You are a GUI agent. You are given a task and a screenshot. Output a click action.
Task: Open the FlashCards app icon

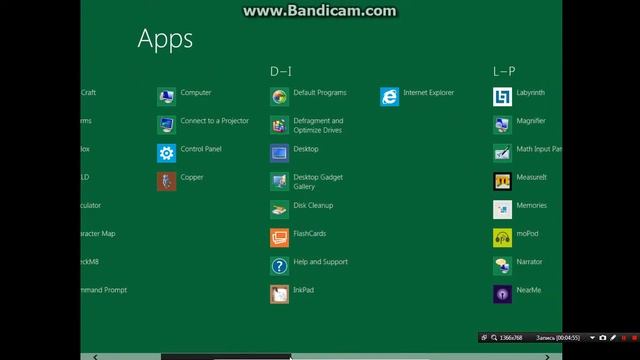point(280,238)
